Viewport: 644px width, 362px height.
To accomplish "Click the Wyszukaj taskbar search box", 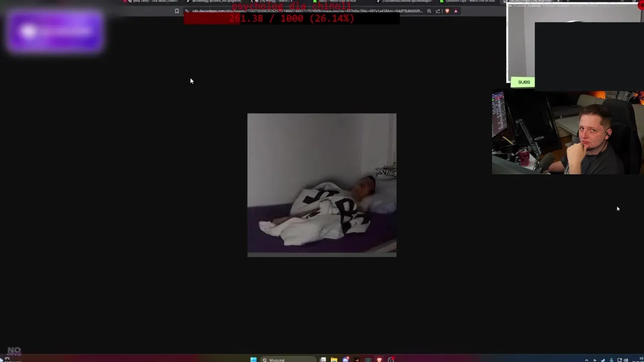I will click(288, 359).
